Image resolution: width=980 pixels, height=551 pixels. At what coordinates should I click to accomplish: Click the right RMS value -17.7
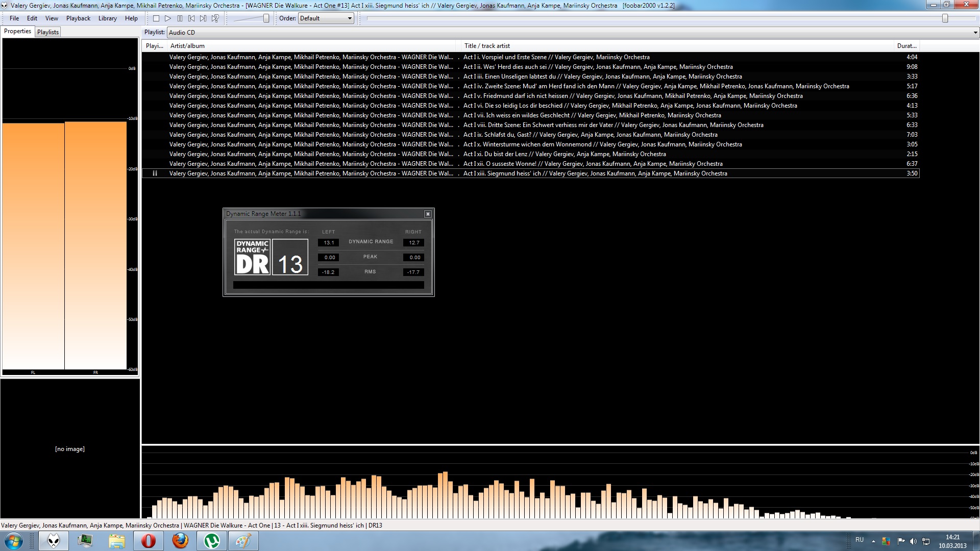[414, 272]
